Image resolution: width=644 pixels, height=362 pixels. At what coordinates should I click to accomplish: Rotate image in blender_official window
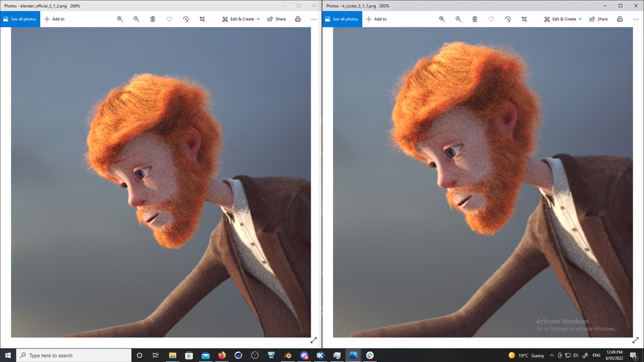186,19
